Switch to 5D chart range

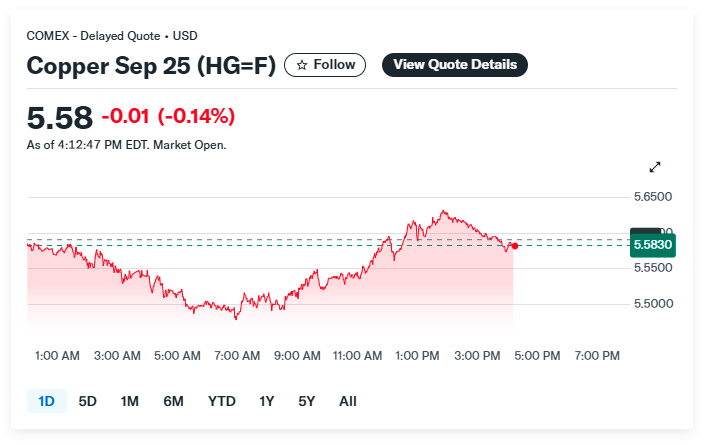(x=88, y=401)
